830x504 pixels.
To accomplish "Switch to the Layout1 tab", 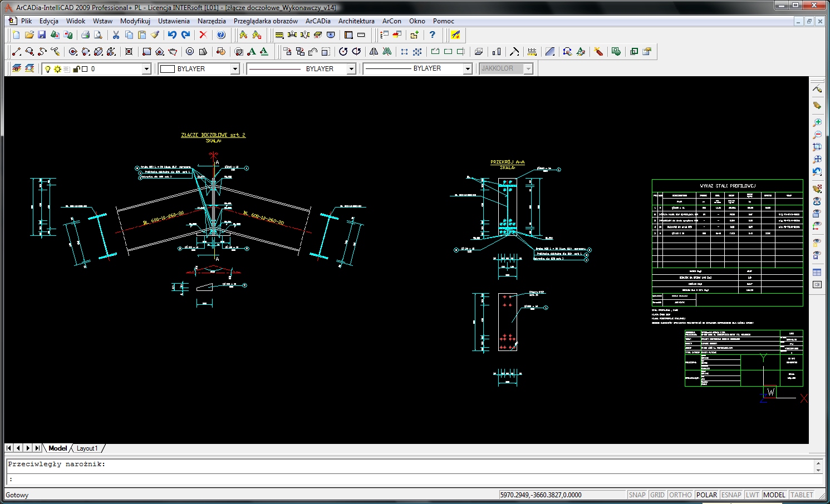I will click(87, 448).
